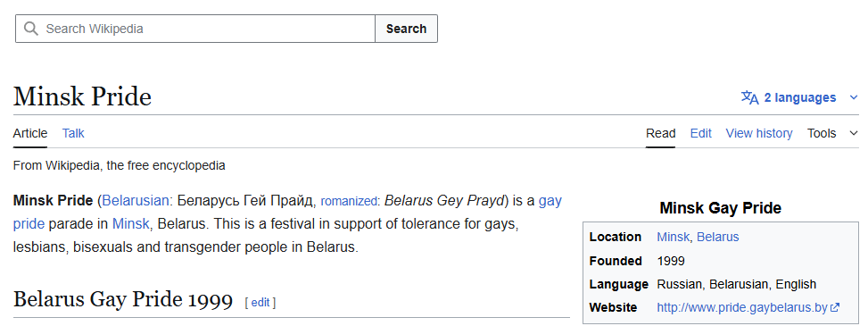
Task: Open the Belarus link in the infobox
Action: (x=717, y=237)
